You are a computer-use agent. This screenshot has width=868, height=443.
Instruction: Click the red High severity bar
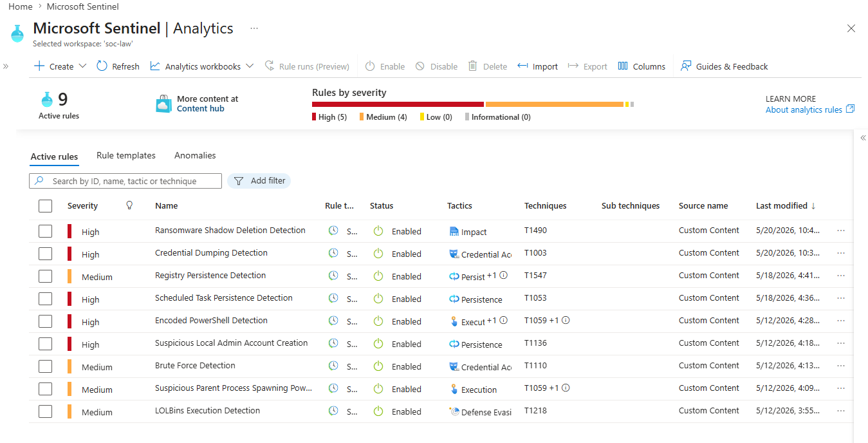pos(398,104)
